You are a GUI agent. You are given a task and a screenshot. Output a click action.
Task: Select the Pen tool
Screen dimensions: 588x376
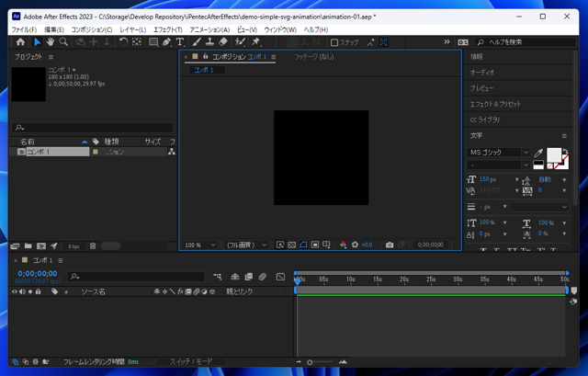coord(166,42)
